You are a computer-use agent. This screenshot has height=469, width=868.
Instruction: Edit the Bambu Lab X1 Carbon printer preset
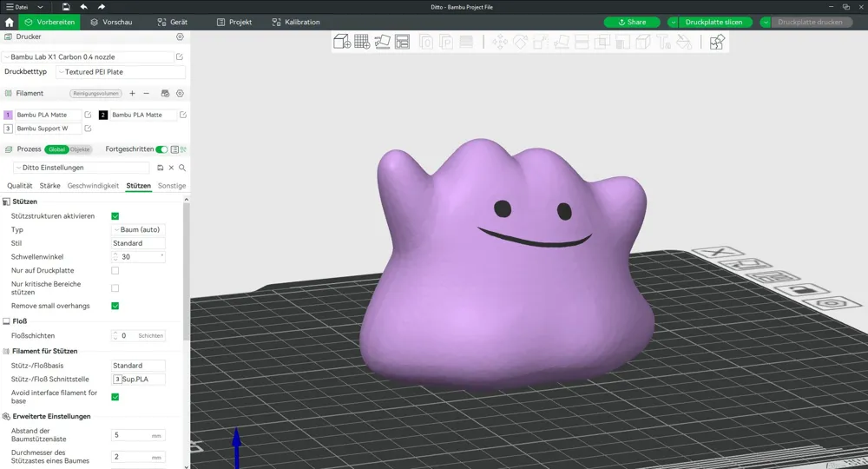coord(180,57)
